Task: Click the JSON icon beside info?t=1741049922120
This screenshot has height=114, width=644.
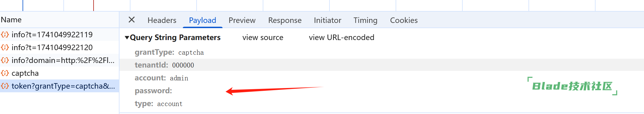Action: tap(5, 47)
